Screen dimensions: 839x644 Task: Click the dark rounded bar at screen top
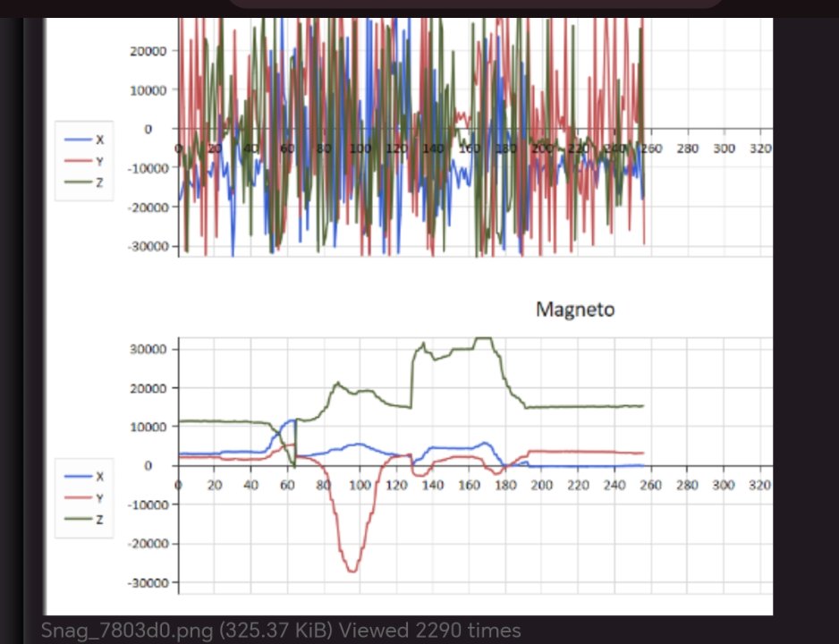tap(474, 4)
